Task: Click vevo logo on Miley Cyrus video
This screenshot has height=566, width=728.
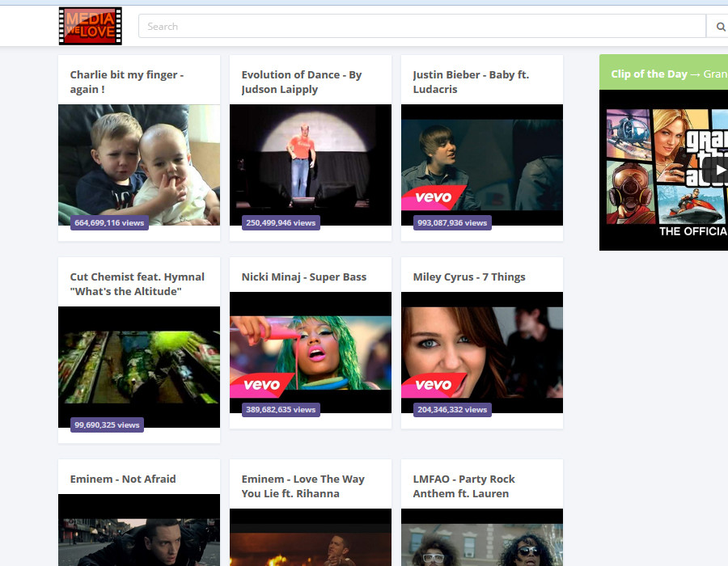Action: pos(433,385)
